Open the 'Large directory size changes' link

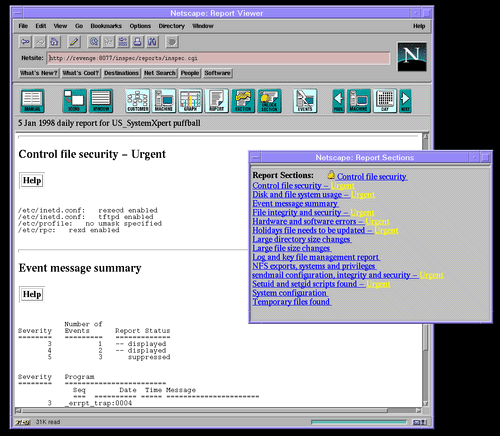[302, 240]
